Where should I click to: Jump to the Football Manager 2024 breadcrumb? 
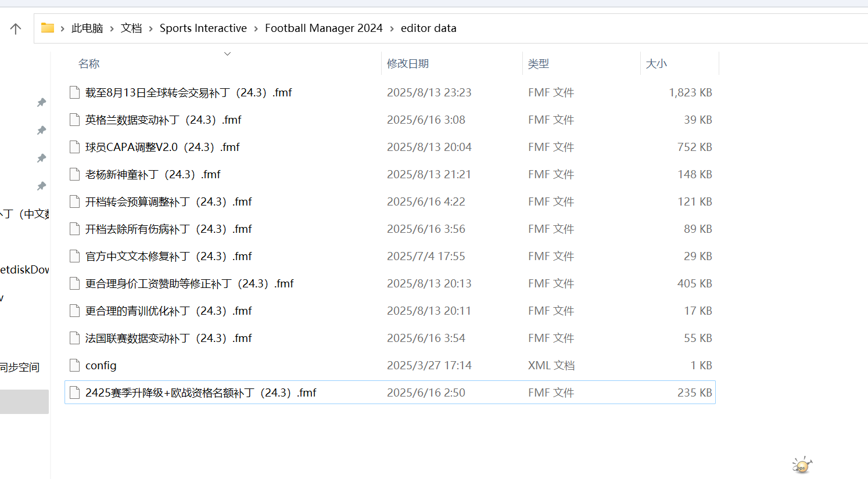tap(324, 28)
